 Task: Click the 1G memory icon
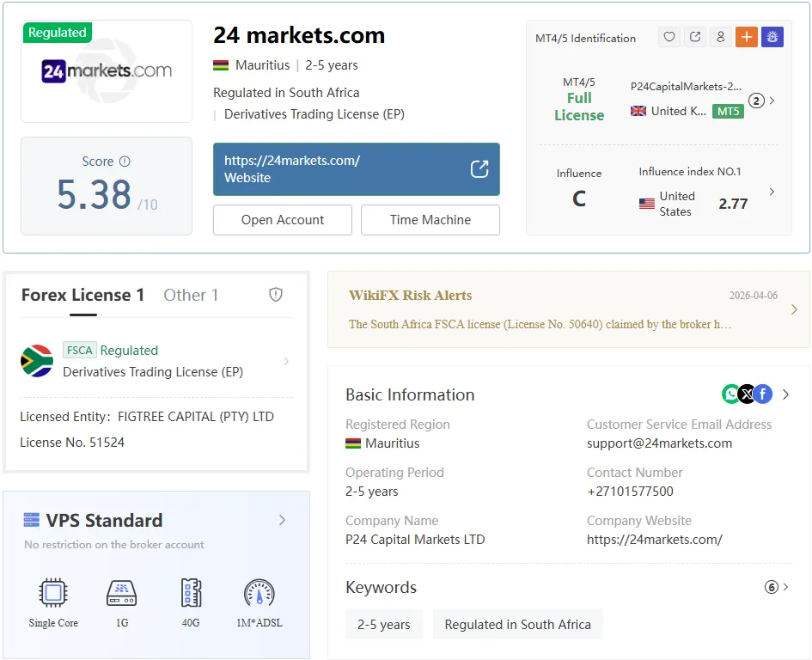[x=122, y=593]
